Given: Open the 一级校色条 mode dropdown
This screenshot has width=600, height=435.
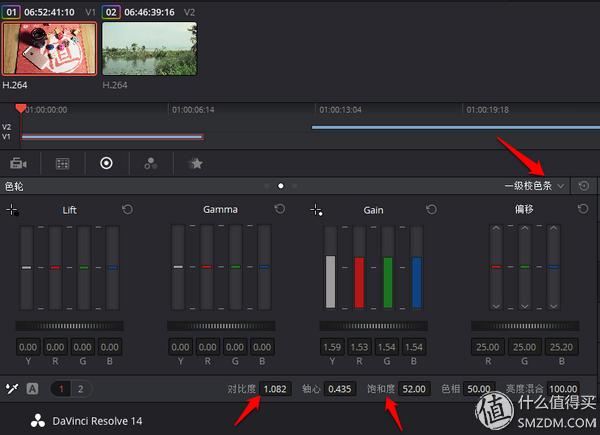Looking at the screenshot, I should click(x=534, y=186).
